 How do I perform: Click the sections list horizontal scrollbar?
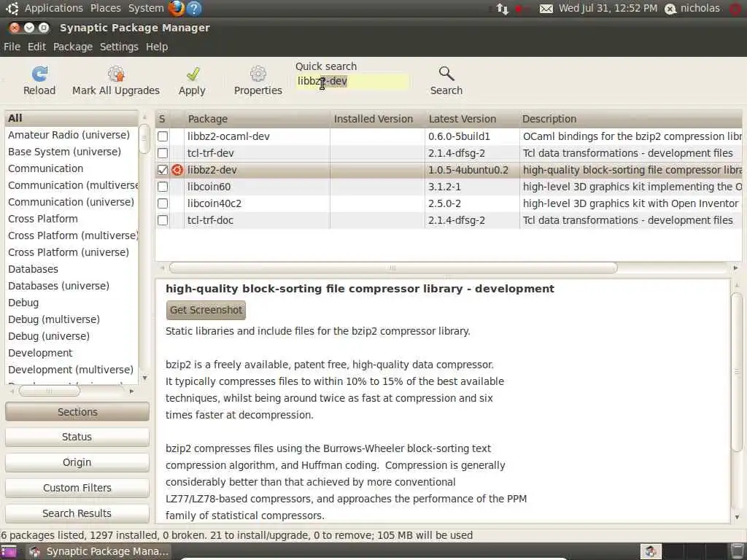49,391
